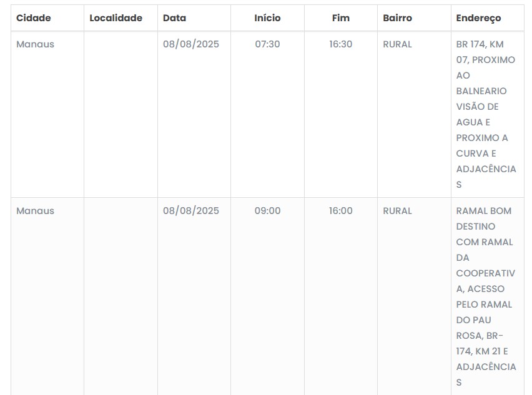
Task: Click the 07:30 start time cell
Action: click(267, 44)
